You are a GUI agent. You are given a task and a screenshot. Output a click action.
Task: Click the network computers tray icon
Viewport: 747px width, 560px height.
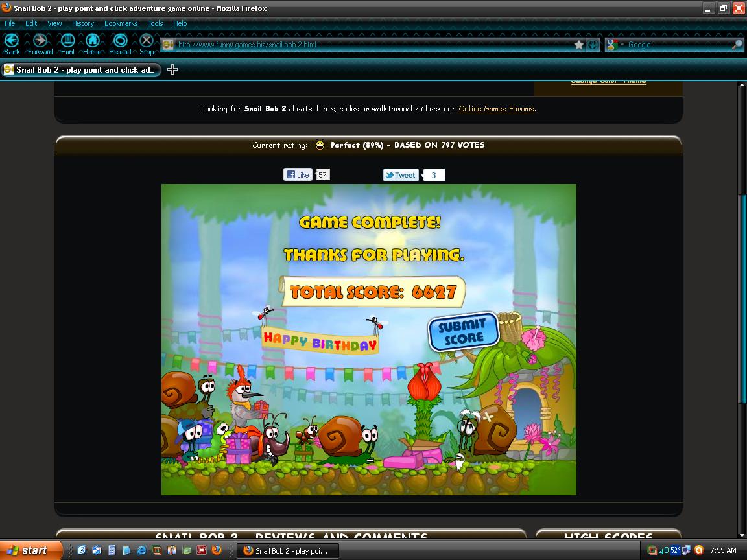pyautogui.click(x=687, y=550)
